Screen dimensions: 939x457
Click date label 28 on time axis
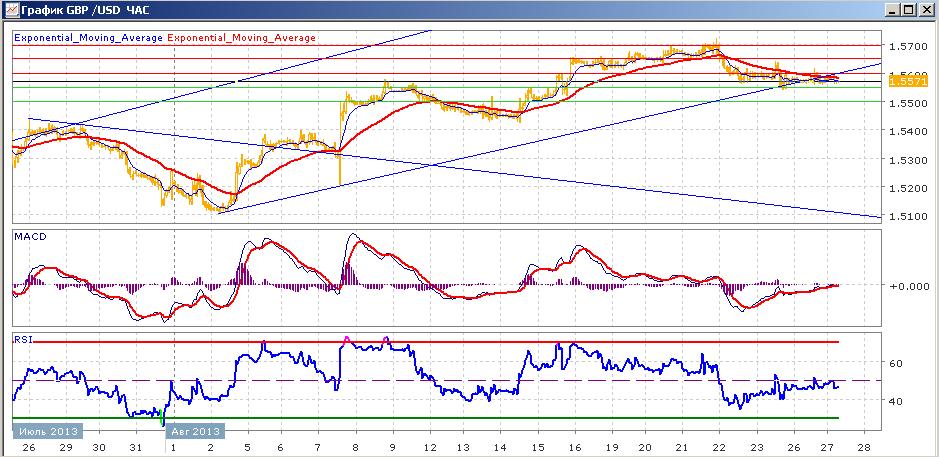(864, 447)
